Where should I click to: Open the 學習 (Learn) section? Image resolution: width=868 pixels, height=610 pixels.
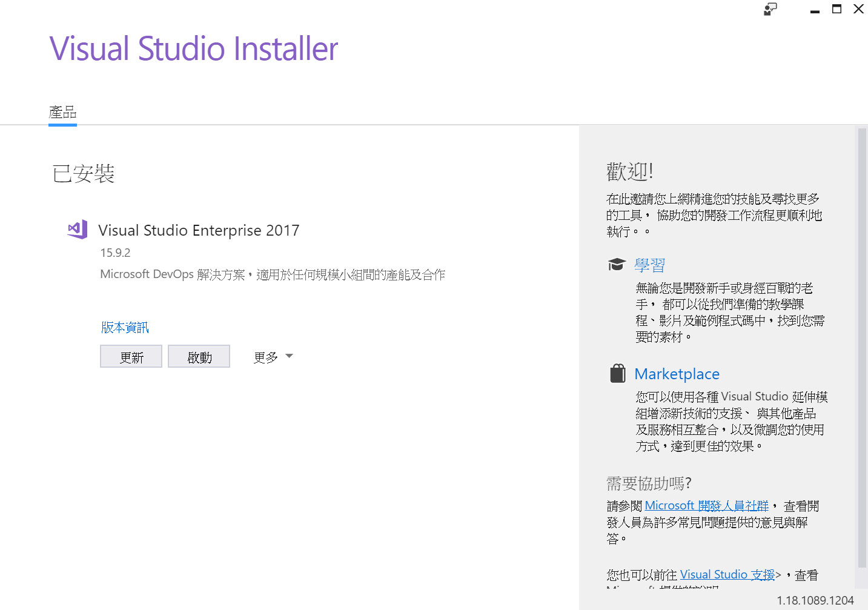pyautogui.click(x=649, y=265)
